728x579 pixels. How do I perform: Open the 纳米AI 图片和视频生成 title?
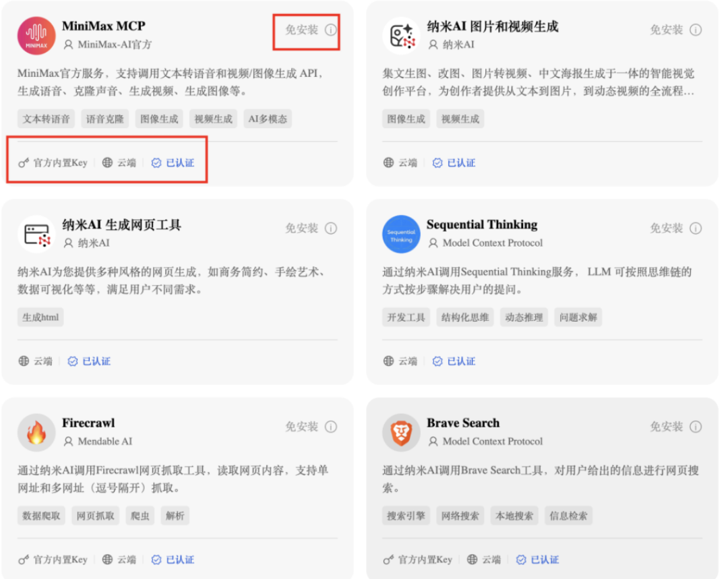pos(493,26)
